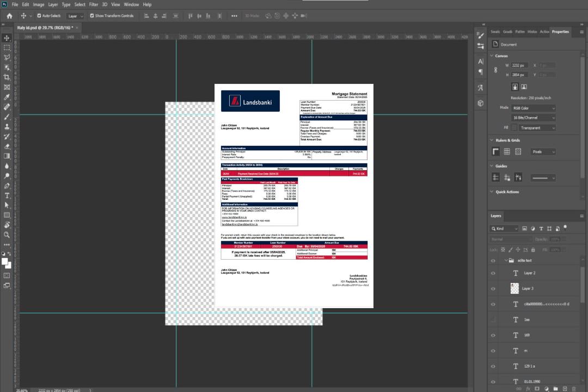Show the hidden '1se' text layer
Screen dimensions: 588x392
(493, 320)
